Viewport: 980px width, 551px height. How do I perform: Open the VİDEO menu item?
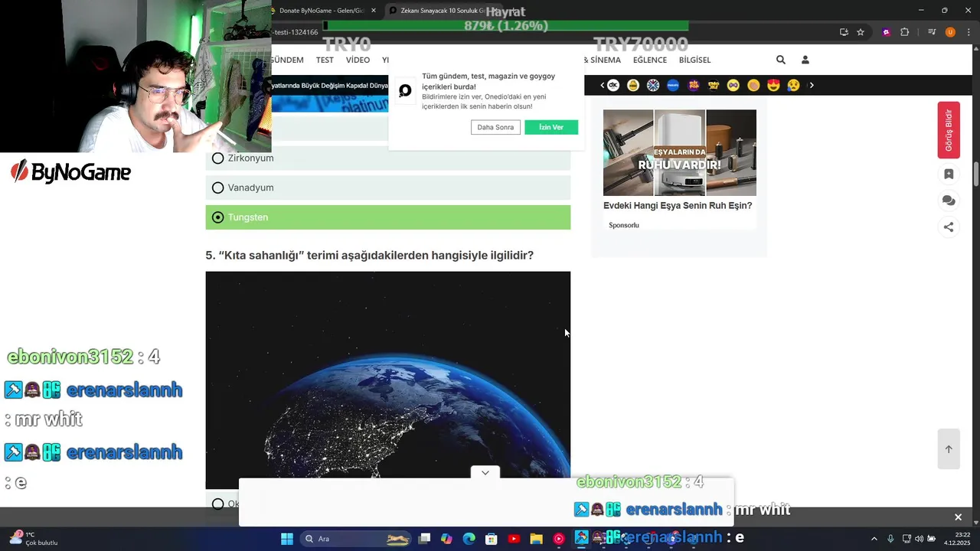358,60
